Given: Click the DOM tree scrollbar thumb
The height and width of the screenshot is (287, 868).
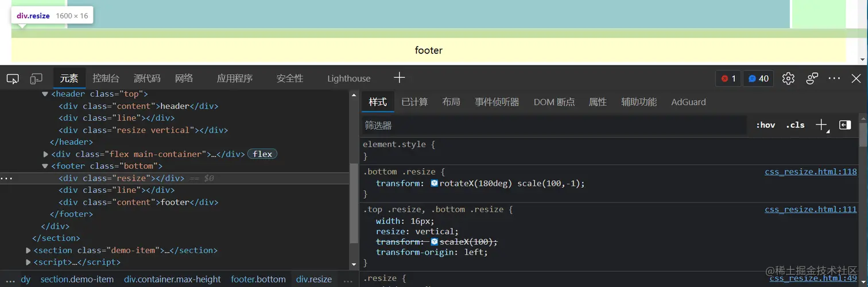Looking at the screenshot, I should pyautogui.click(x=354, y=204).
